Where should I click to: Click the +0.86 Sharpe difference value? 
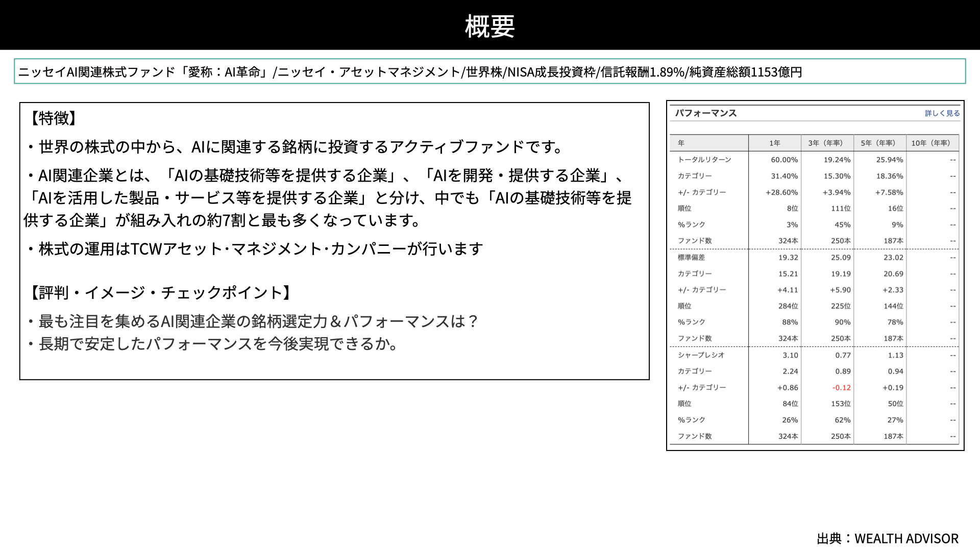coord(788,388)
